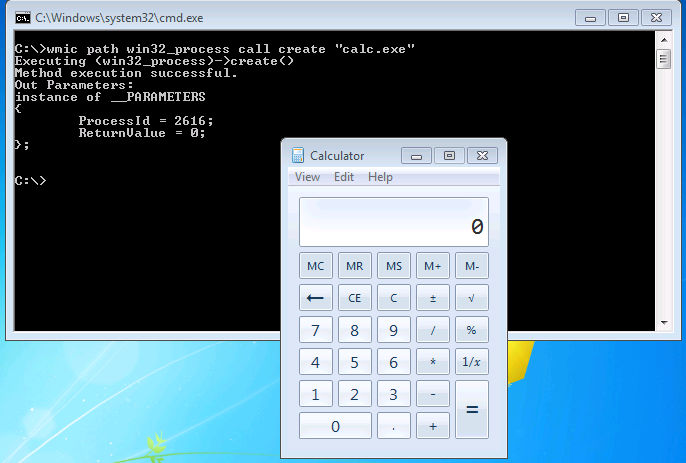Click the equals key
The width and height of the screenshot is (686, 463).
coord(472,409)
